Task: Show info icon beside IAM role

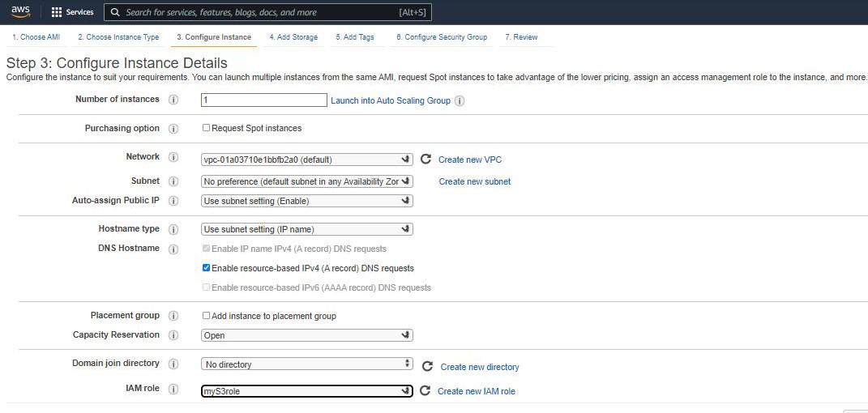Action: click(173, 390)
